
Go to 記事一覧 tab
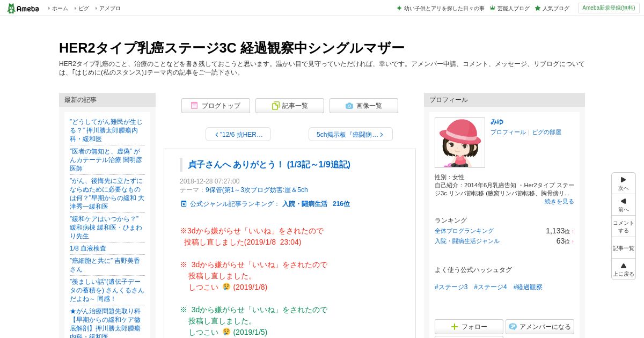290,106
